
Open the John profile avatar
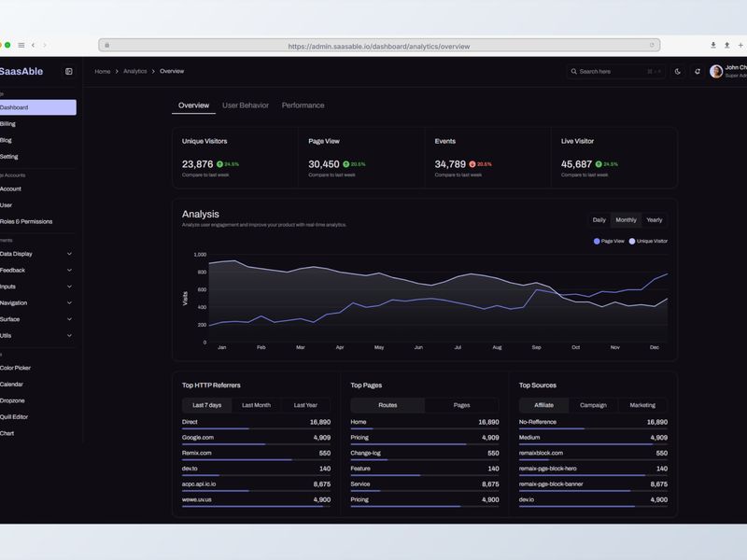tap(716, 72)
